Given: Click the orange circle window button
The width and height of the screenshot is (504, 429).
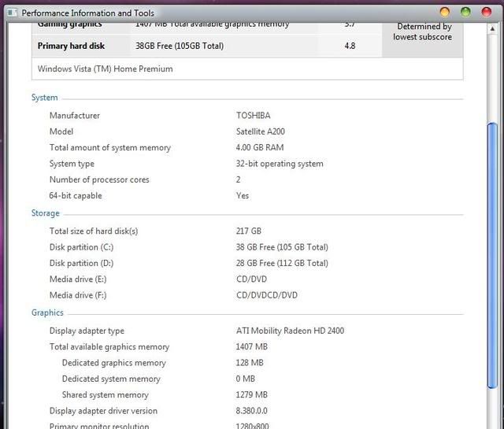Looking at the screenshot, I should point(445,12).
